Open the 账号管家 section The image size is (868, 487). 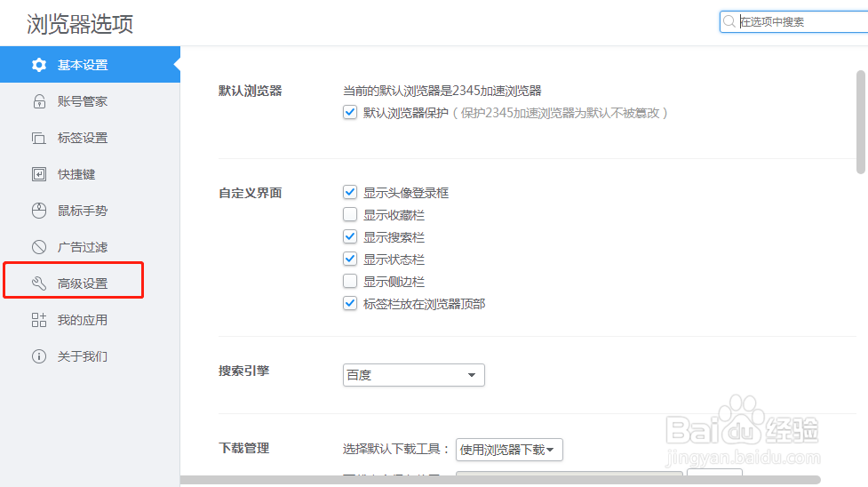tap(91, 101)
